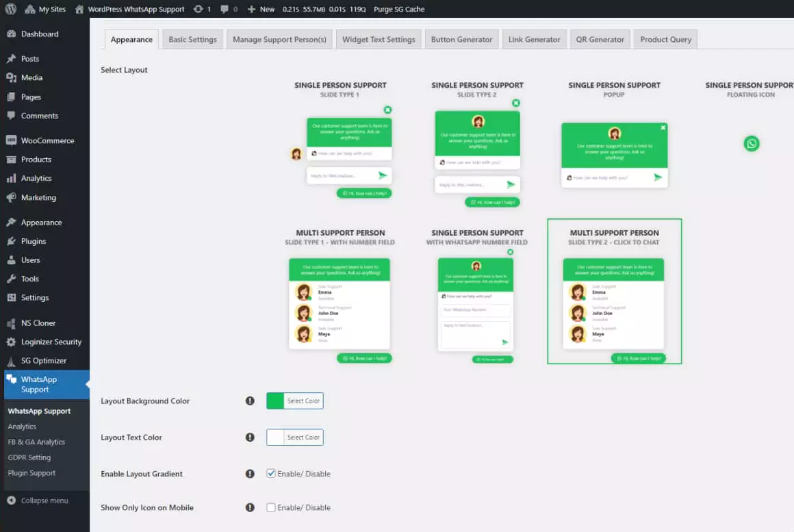Select Multi Support Person Click To Chat layout

[x=614, y=292]
